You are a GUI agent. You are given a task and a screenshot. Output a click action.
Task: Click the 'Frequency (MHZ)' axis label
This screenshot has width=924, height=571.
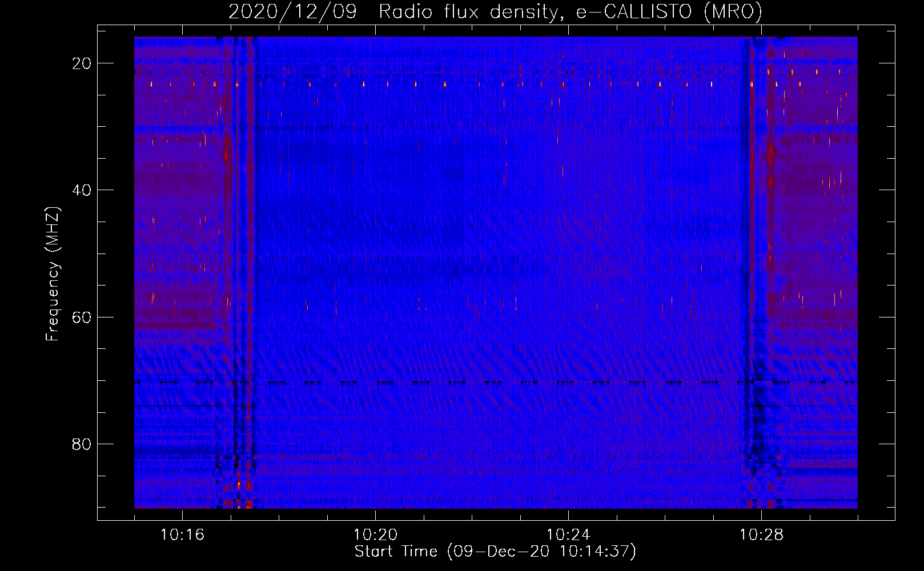point(53,274)
